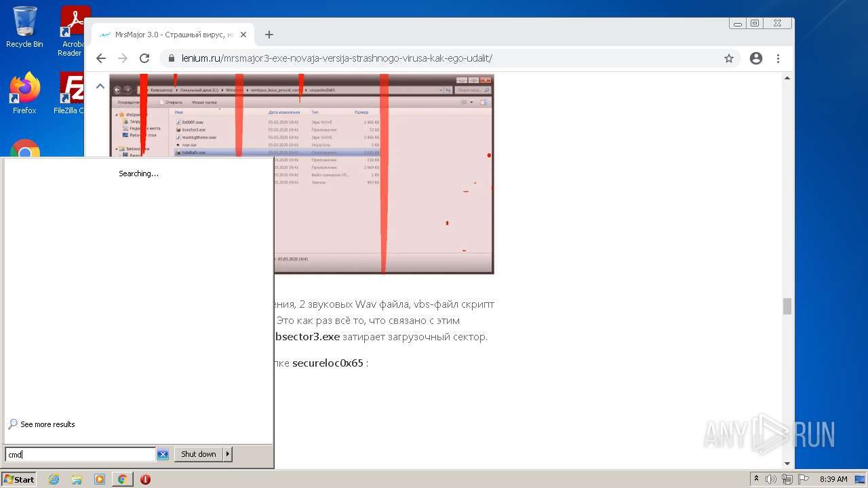This screenshot has width=868, height=488.
Task: Open the Action Center flag icon
Action: pos(803,479)
